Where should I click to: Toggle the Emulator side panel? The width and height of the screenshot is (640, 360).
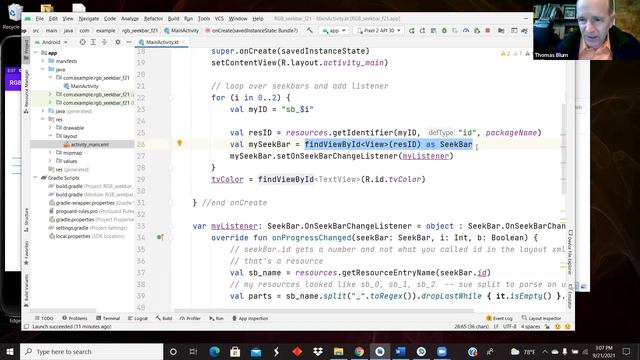(x=570, y=296)
